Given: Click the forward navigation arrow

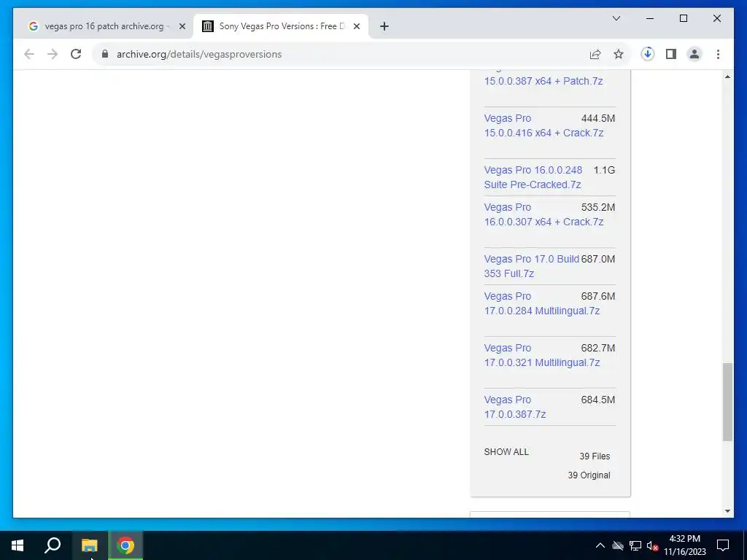Looking at the screenshot, I should [53, 54].
